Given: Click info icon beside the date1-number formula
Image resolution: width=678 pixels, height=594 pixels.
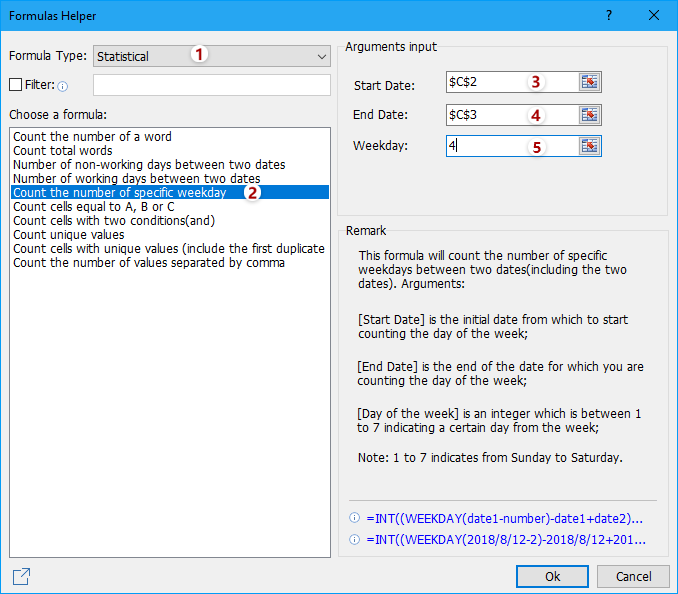Looking at the screenshot, I should [354, 518].
